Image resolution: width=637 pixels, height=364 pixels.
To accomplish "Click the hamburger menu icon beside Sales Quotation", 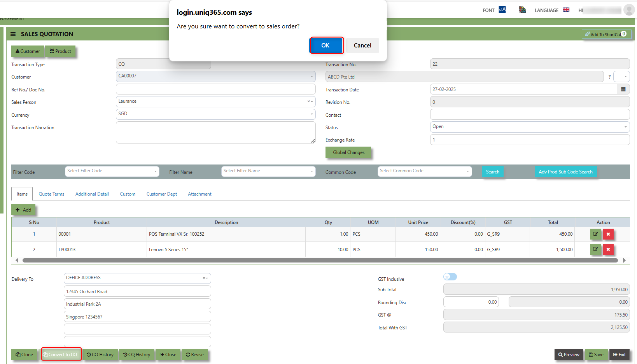I will coord(13,34).
